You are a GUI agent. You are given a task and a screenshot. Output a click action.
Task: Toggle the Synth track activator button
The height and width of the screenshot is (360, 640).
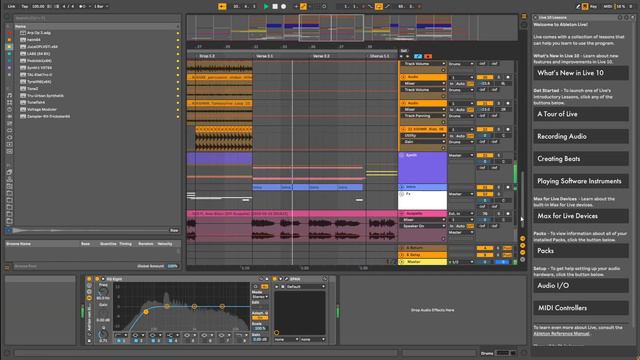[x=485, y=156]
